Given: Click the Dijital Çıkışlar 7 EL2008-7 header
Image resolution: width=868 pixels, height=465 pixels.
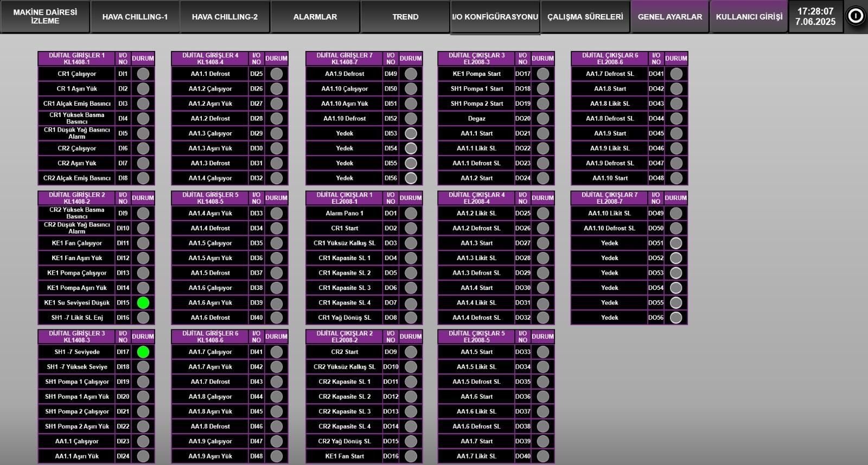Looking at the screenshot, I should point(609,198).
